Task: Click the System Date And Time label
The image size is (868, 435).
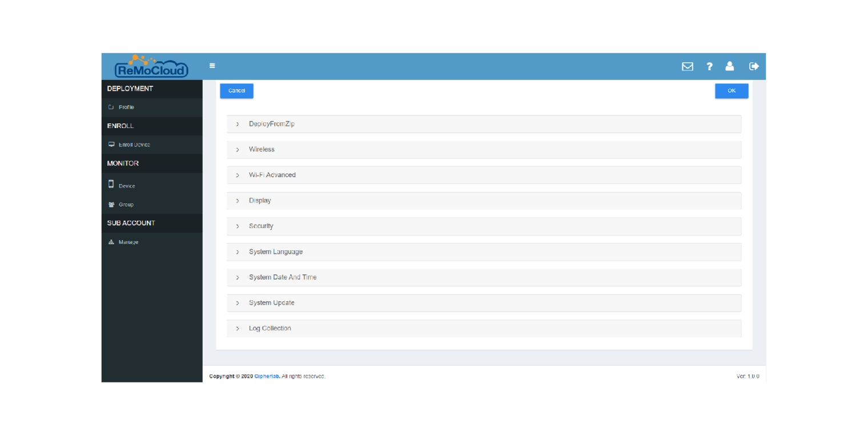Action: 283,277
